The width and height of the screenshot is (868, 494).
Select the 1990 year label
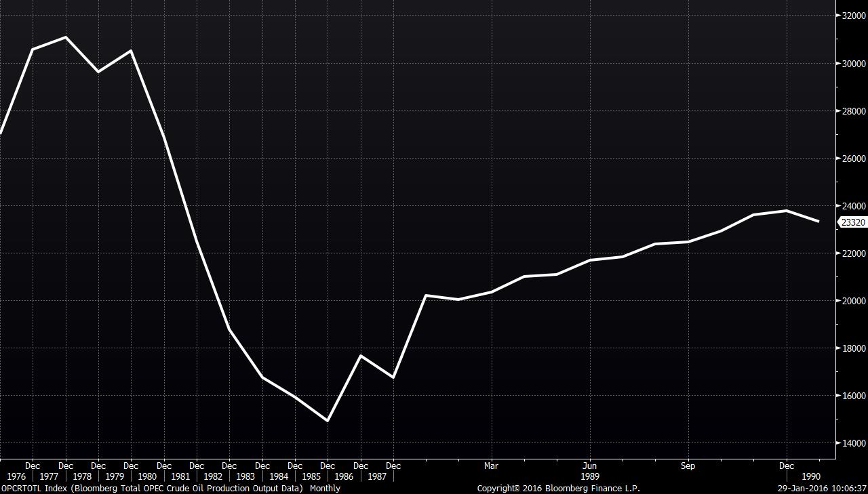pos(811,476)
